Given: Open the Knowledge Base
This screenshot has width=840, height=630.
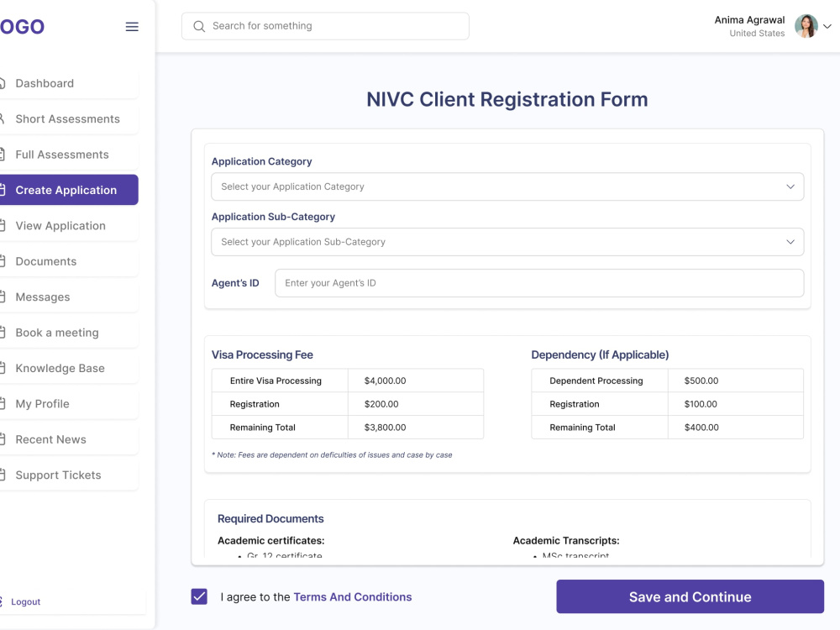Looking at the screenshot, I should click(x=69, y=369).
